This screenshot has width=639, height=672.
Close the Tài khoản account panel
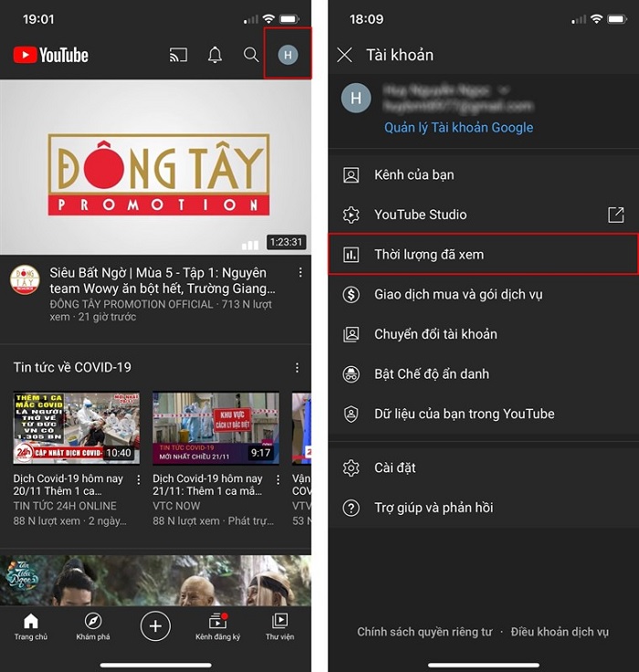[344, 55]
